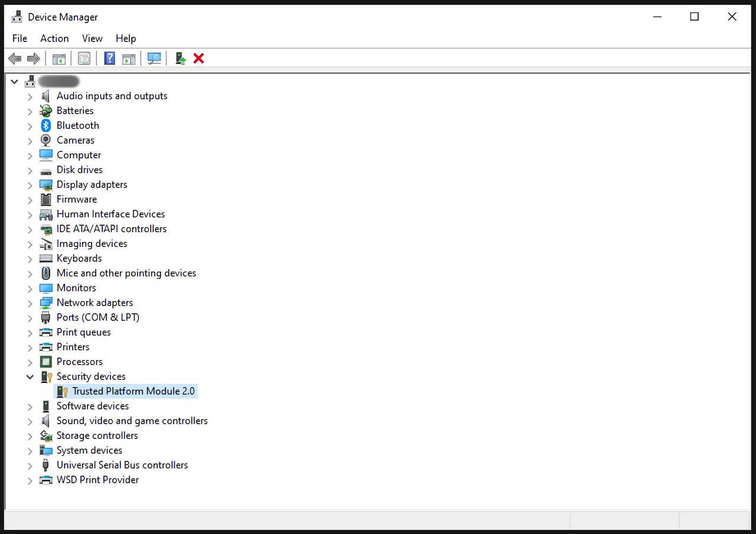Close the Device Manager window
This screenshot has height=534, width=756.
[732, 17]
